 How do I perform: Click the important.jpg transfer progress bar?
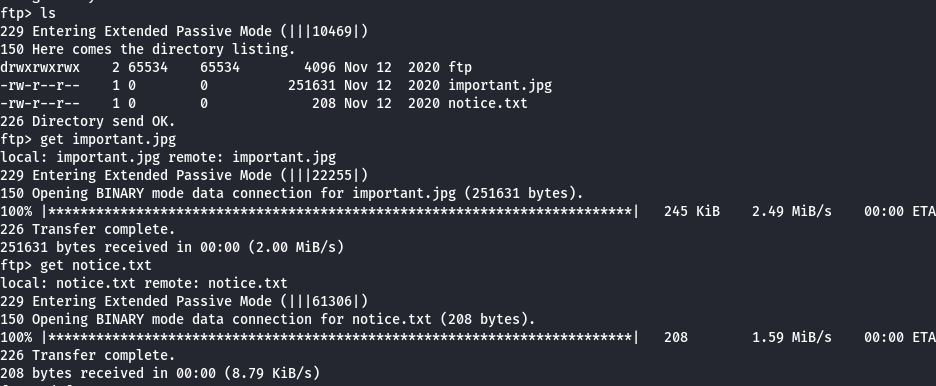click(340, 211)
